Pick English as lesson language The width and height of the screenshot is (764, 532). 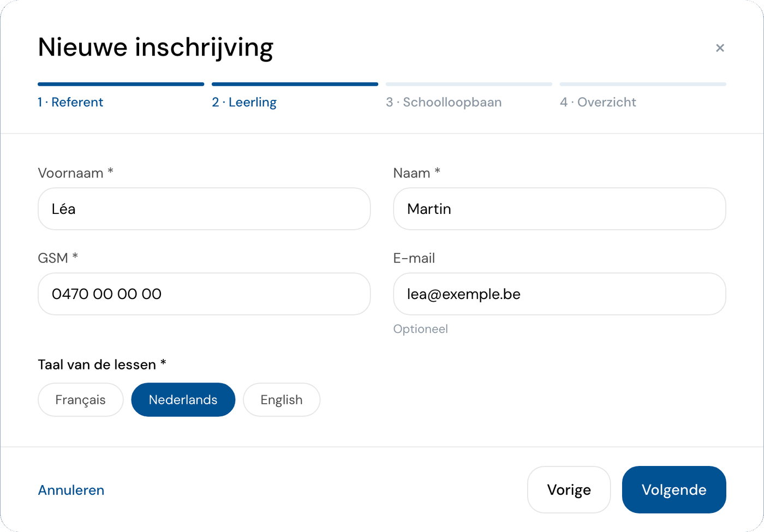(x=282, y=400)
